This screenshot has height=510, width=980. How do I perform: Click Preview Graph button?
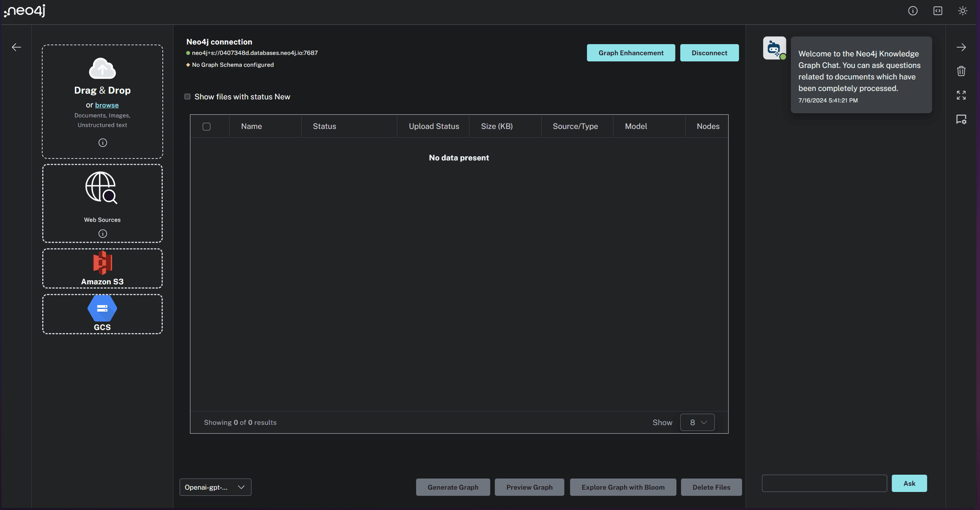[529, 487]
